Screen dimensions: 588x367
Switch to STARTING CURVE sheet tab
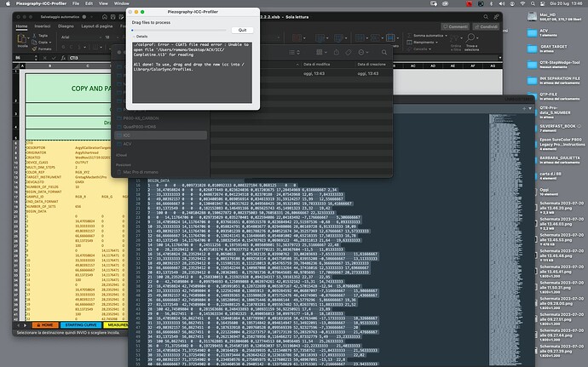pos(81,324)
